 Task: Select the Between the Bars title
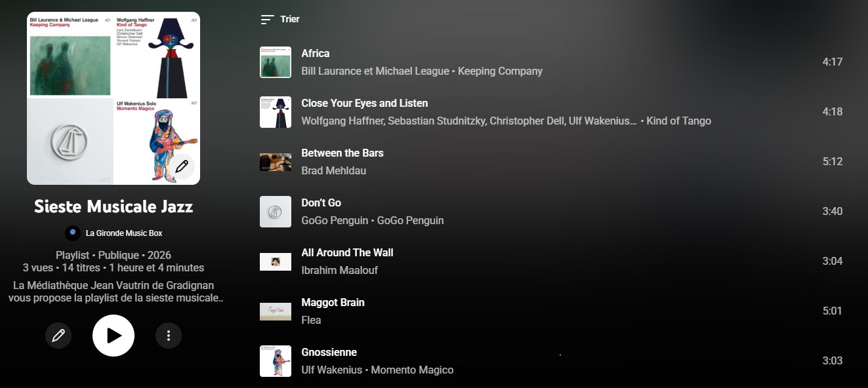342,153
